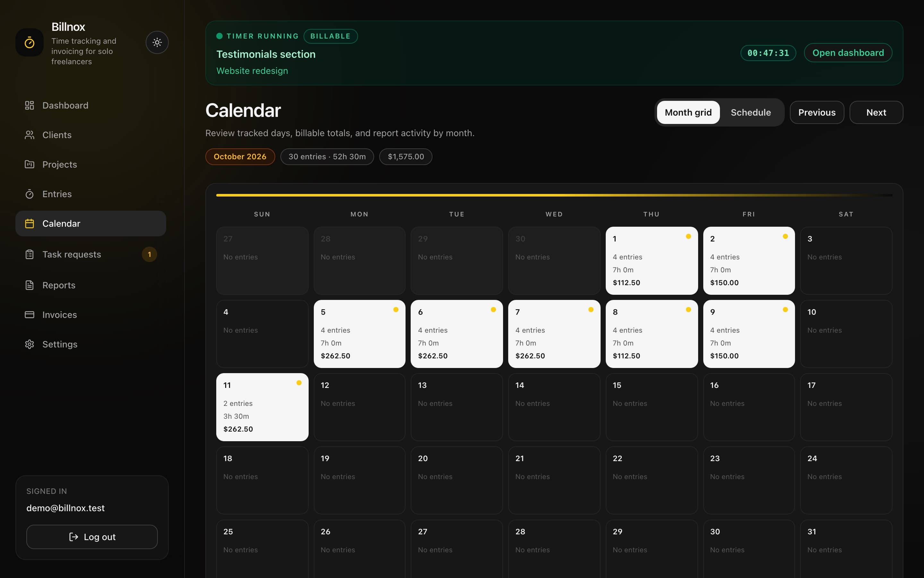Viewport: 924px width, 578px height.
Task: Go to Clients section
Action: [90, 135]
